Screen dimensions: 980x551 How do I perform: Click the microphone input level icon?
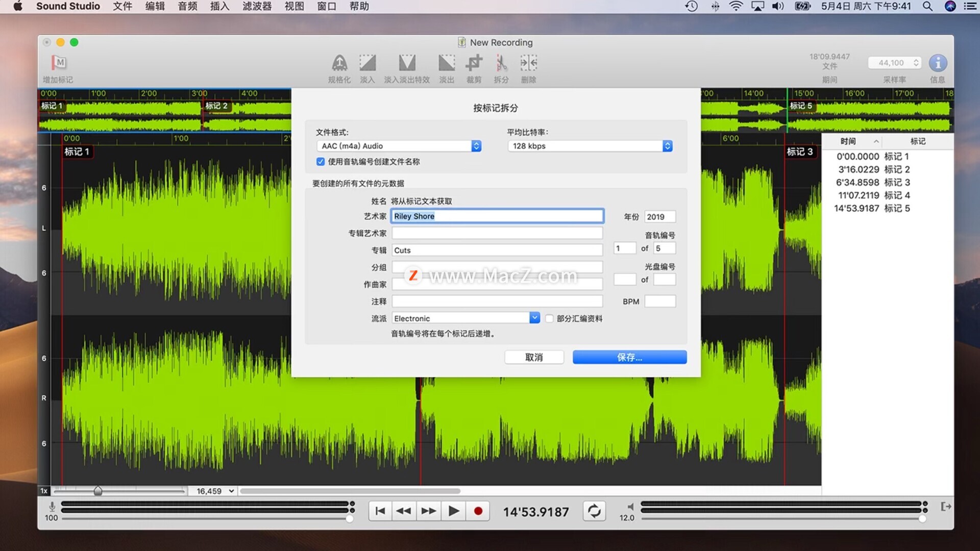[52, 507]
